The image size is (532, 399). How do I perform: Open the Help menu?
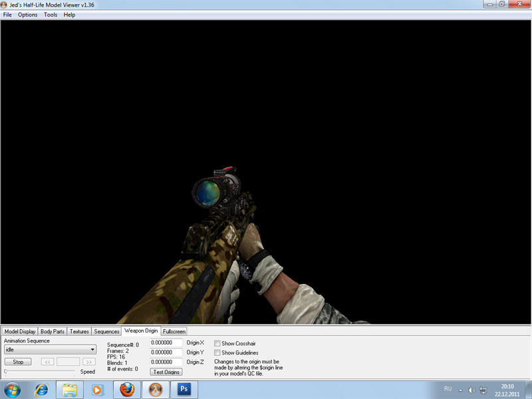69,15
